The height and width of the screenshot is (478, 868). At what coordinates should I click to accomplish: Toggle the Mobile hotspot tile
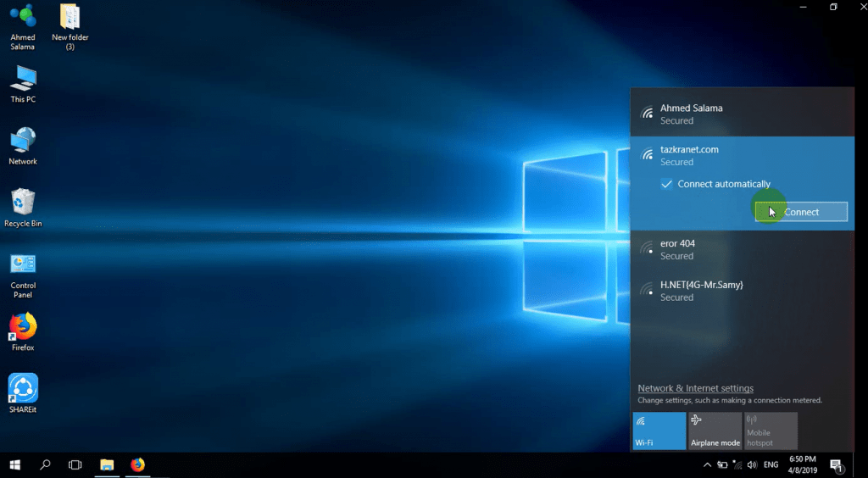point(771,431)
